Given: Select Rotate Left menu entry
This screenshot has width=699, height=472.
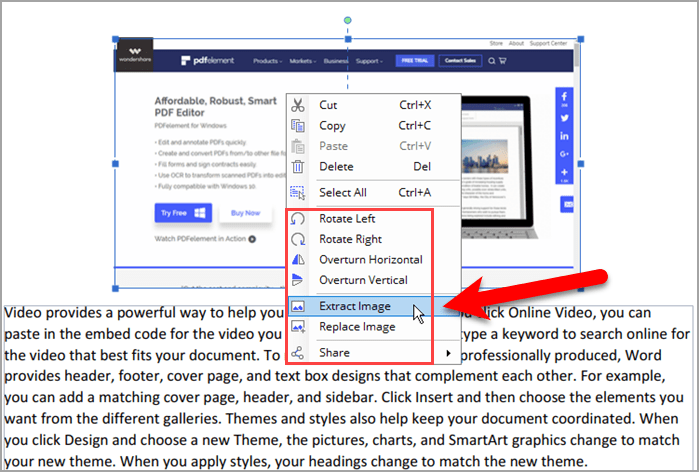Looking at the screenshot, I should pos(374,219).
